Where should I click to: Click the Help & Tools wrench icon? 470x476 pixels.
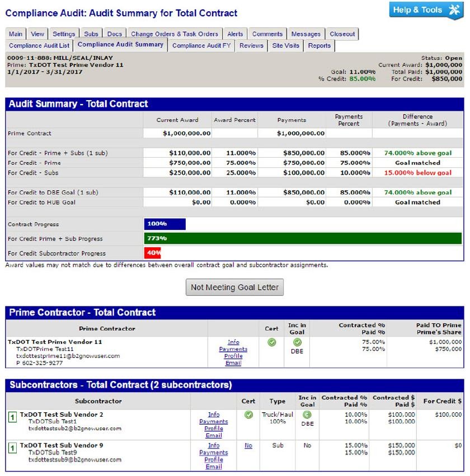[x=454, y=10]
